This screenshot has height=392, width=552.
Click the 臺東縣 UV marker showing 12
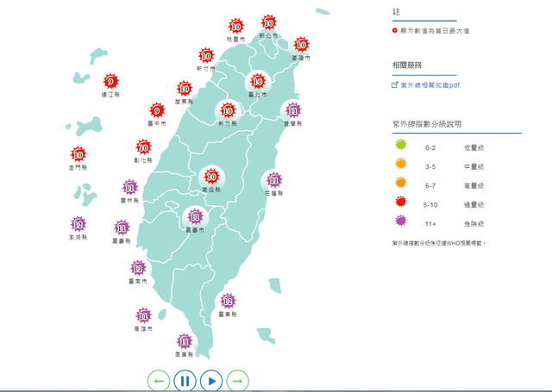[x=228, y=302]
